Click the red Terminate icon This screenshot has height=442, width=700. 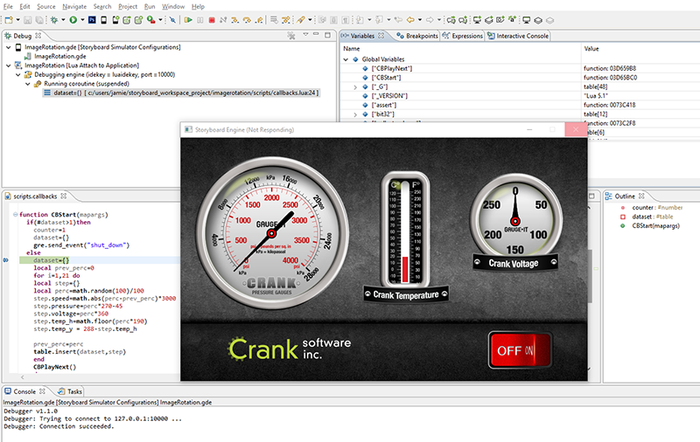[x=212, y=20]
